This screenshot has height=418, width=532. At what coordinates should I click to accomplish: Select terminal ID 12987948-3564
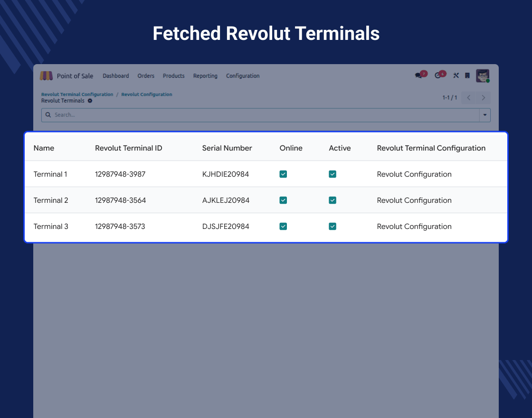121,200
